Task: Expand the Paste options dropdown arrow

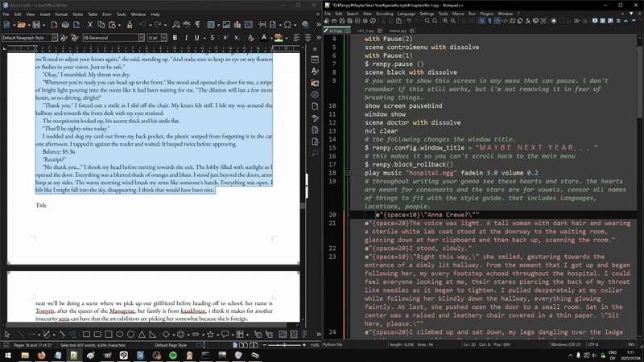Action: 119,25
